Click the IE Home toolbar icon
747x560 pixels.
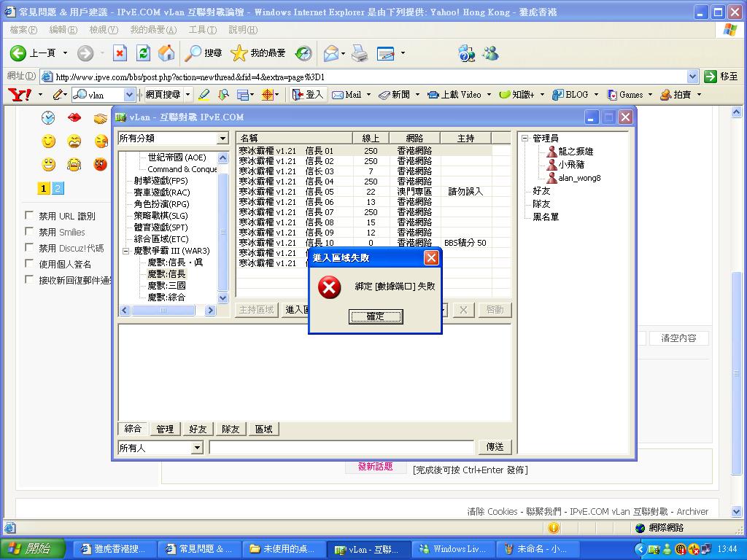166,52
